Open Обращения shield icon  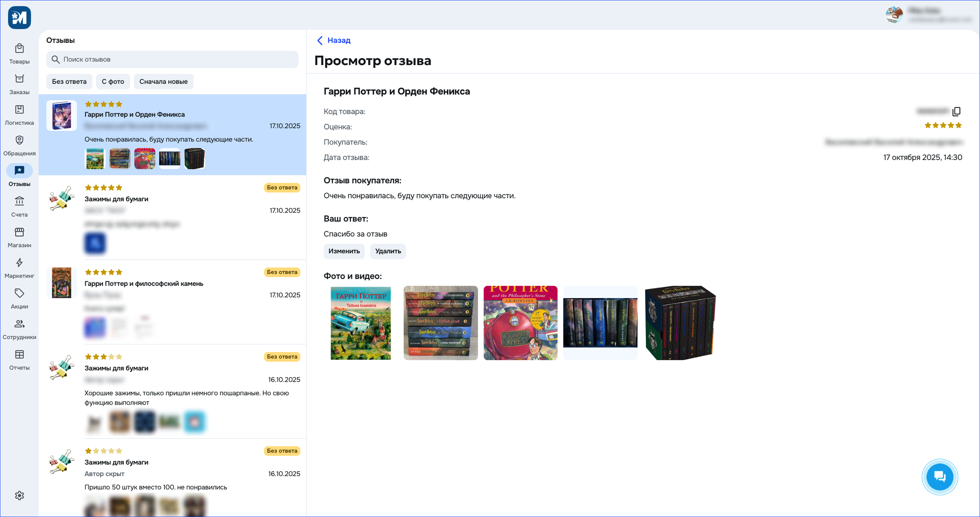point(20,140)
